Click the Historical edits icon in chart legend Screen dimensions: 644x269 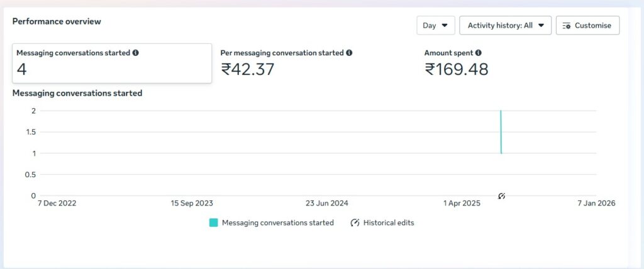pyautogui.click(x=355, y=222)
